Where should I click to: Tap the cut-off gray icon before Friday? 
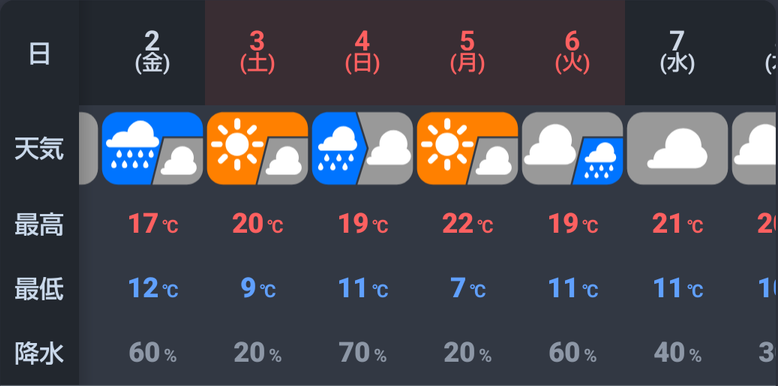coord(88,148)
